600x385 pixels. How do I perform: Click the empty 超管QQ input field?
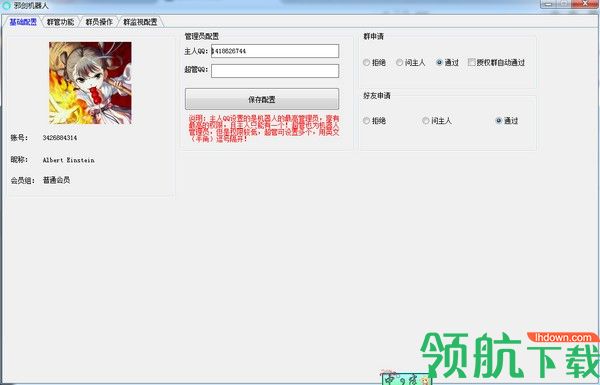point(275,71)
